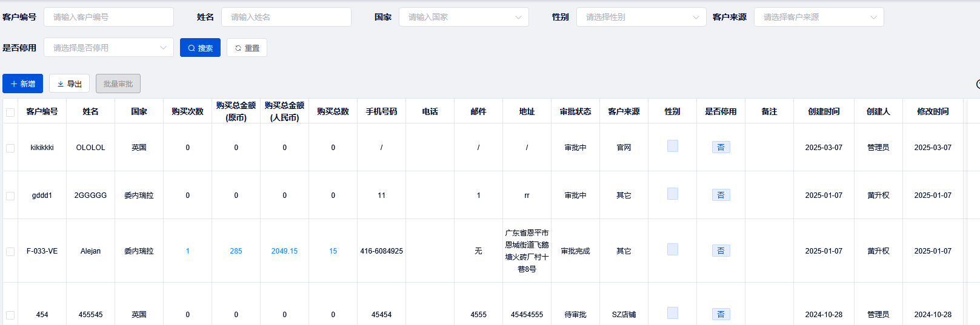This screenshot has height=325, width=980.
Task: Tick the checkbox for customer gddd1
Action: click(x=10, y=196)
